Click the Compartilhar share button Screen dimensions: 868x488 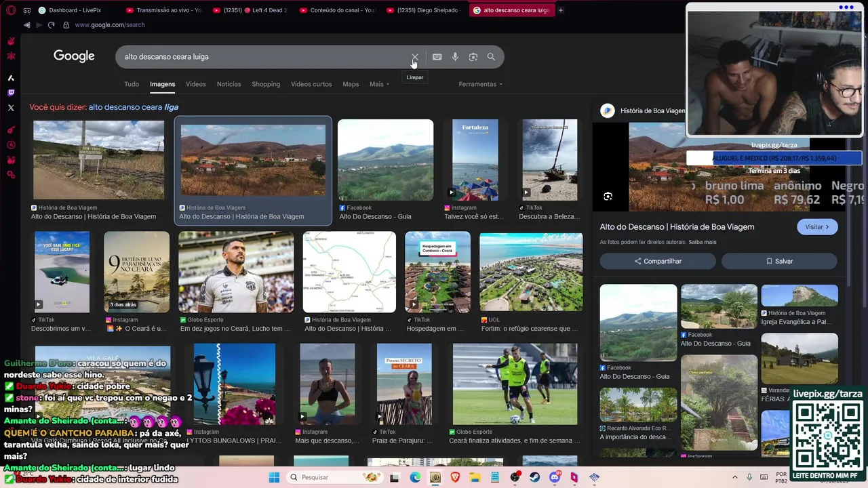(658, 261)
